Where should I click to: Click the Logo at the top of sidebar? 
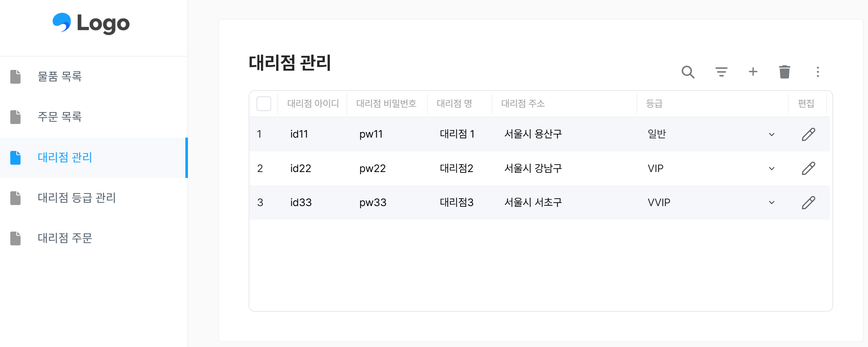(x=91, y=23)
